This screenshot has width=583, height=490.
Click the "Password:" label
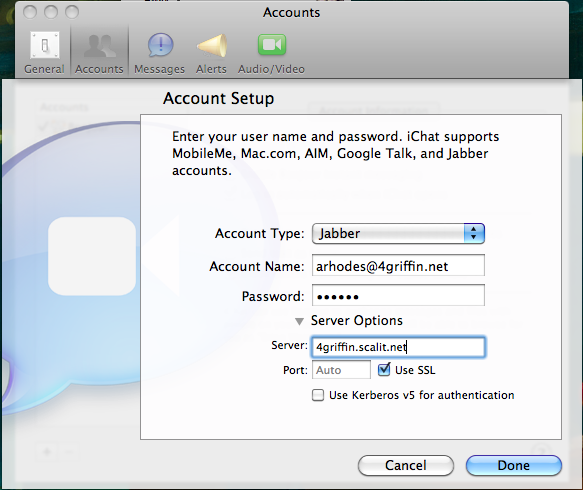pyautogui.click(x=273, y=296)
